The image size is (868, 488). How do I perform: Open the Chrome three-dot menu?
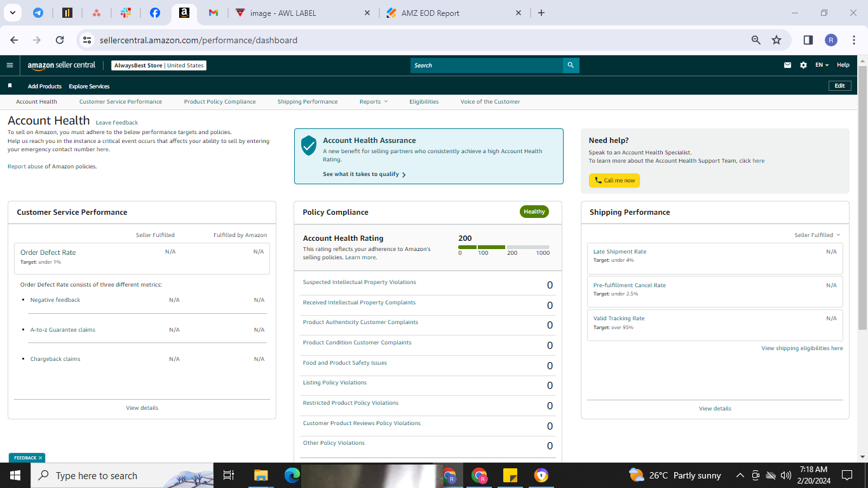(x=854, y=40)
